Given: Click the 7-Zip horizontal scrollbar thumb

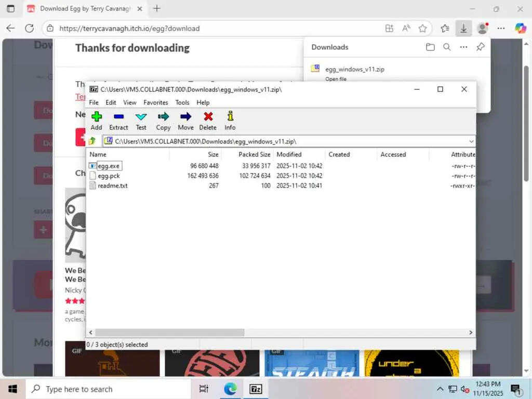Looking at the screenshot, I should [170, 332].
